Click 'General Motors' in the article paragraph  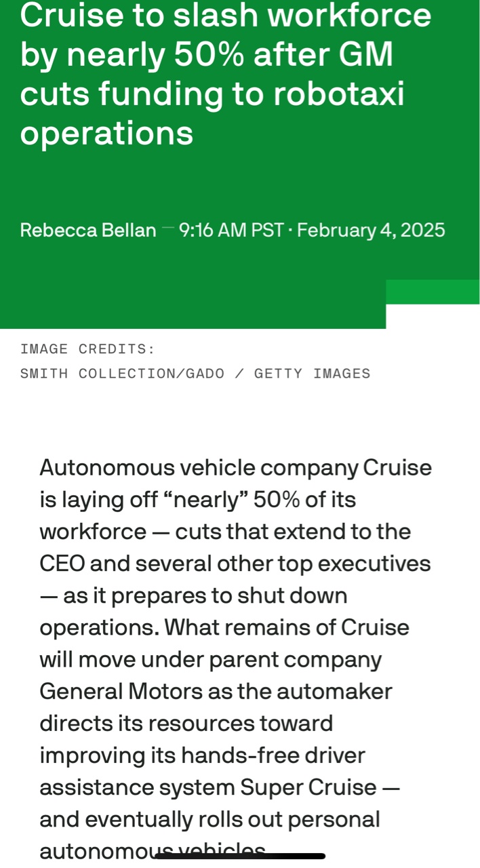coord(121,692)
